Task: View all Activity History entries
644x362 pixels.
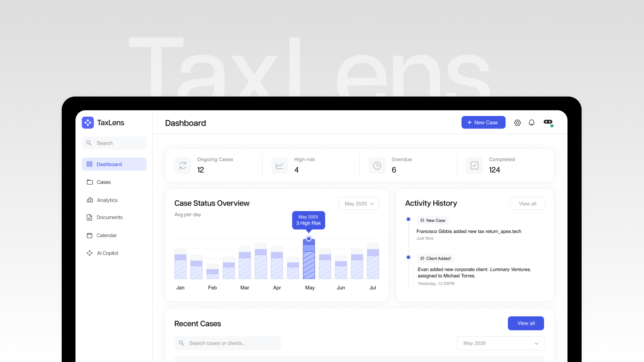Action: coord(528,203)
